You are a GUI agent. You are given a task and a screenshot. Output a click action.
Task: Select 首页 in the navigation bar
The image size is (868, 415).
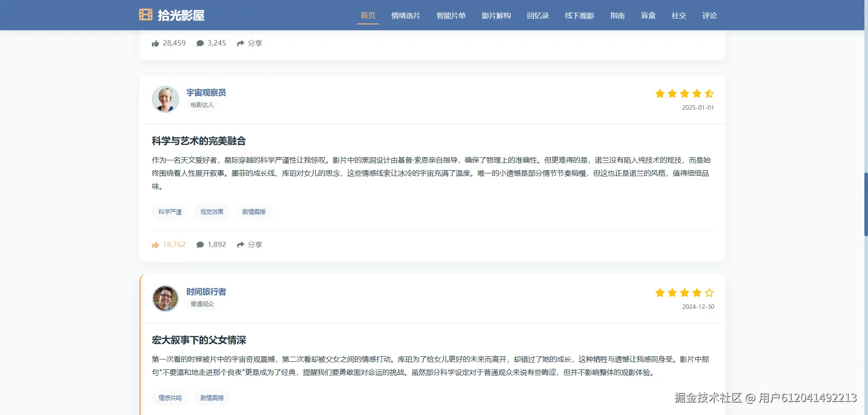point(368,15)
